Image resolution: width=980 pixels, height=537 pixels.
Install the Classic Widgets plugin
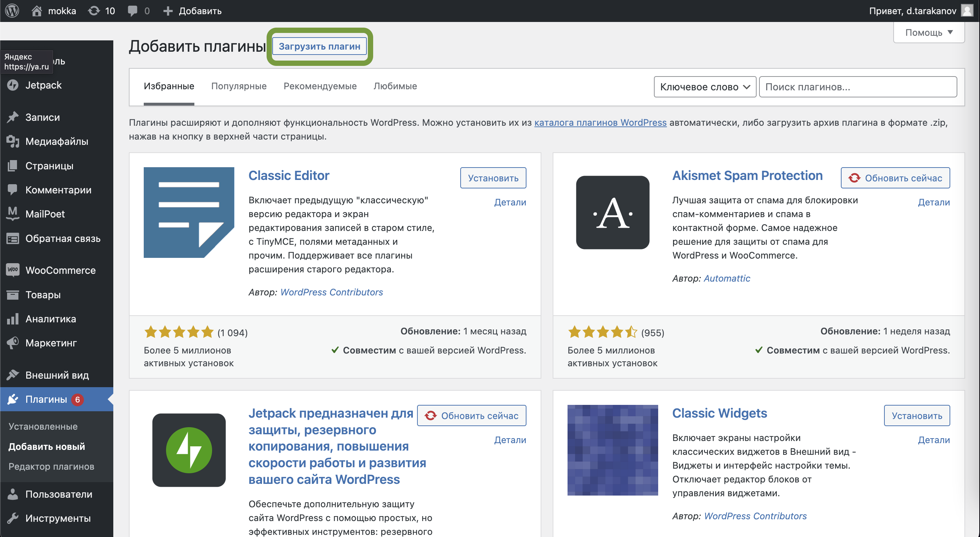pyautogui.click(x=917, y=415)
